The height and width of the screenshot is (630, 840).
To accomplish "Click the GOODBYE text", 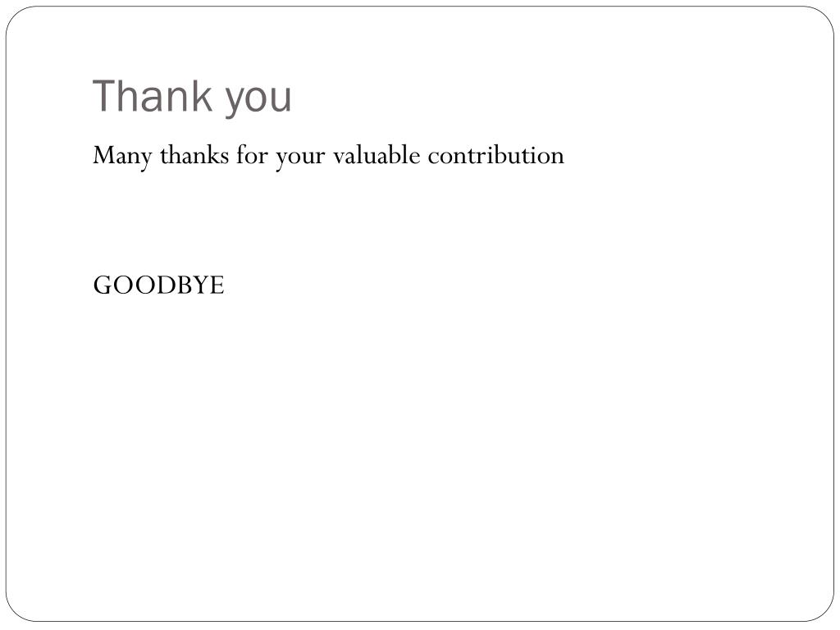I will pyautogui.click(x=158, y=285).
